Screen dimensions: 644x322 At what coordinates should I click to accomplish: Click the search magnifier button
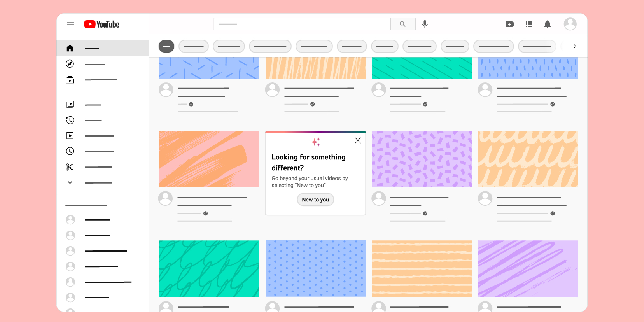point(402,24)
